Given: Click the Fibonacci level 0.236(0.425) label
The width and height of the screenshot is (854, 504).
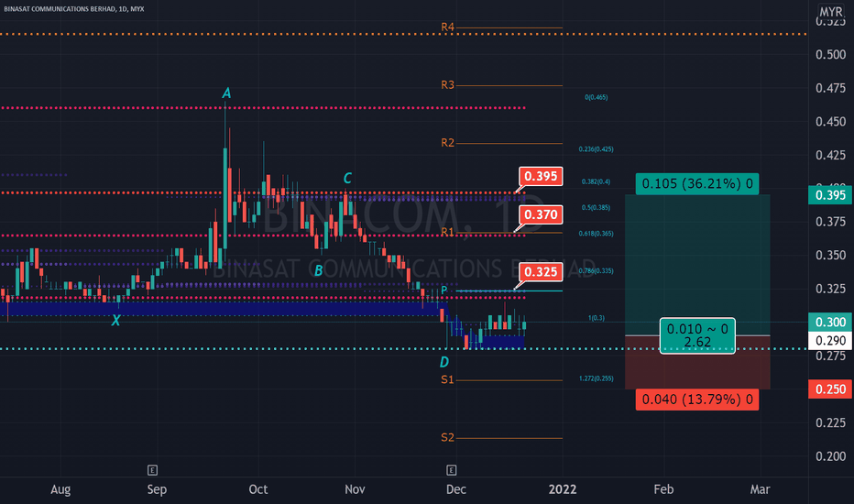Looking at the screenshot, I should 597,149.
